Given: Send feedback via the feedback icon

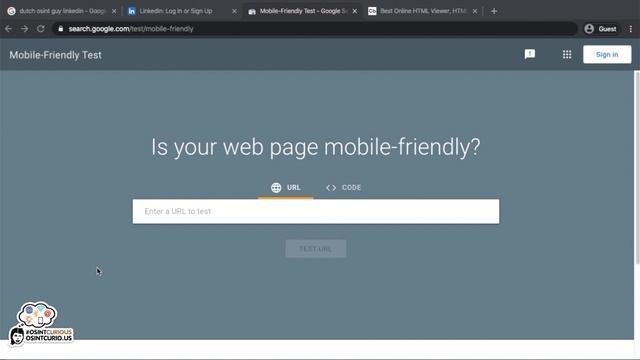Looking at the screenshot, I should point(530,54).
